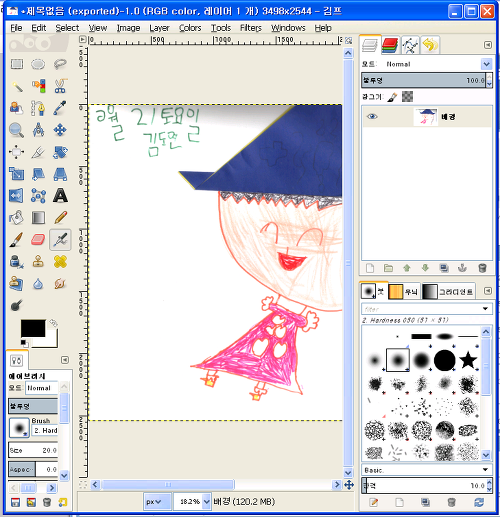The width and height of the screenshot is (500, 517).
Task: Open the Filters menu
Action: point(251,28)
